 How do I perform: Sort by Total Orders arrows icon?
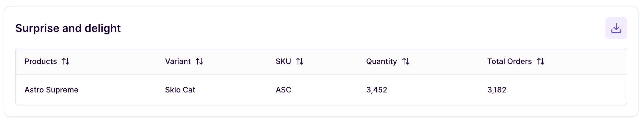click(541, 62)
